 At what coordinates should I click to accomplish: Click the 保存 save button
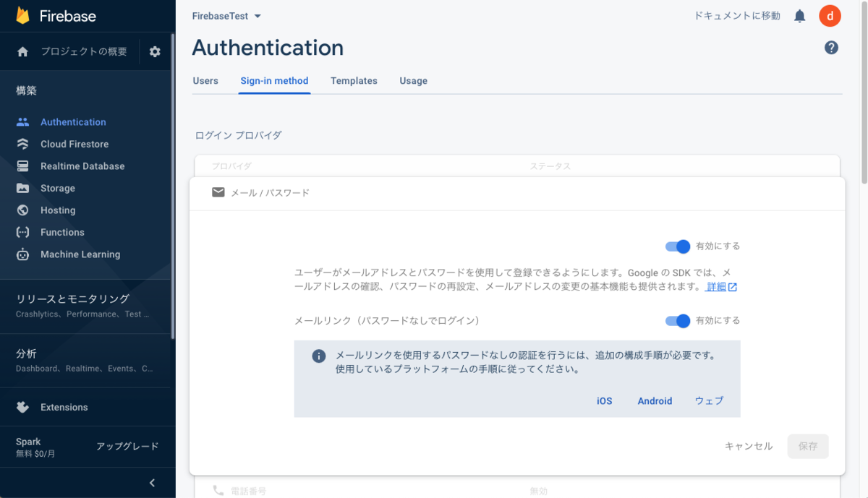(x=808, y=446)
